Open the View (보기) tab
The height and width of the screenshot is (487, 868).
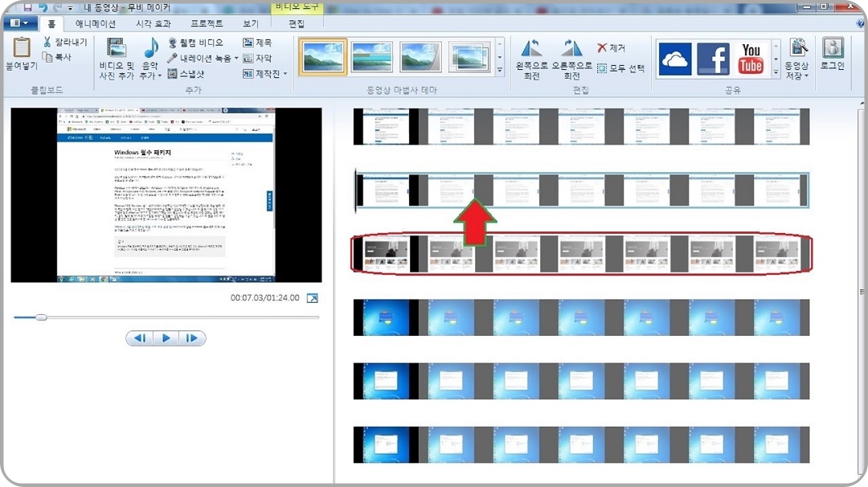[x=250, y=23]
